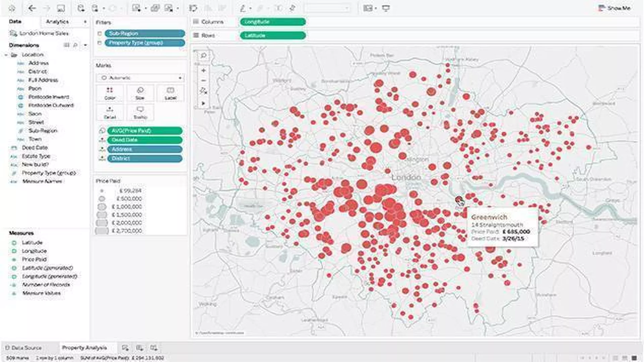Click the back (undo) arrow in toolbar

click(x=32, y=8)
